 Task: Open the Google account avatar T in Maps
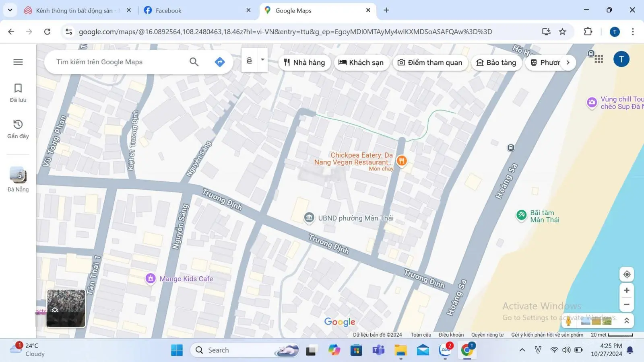621,59
